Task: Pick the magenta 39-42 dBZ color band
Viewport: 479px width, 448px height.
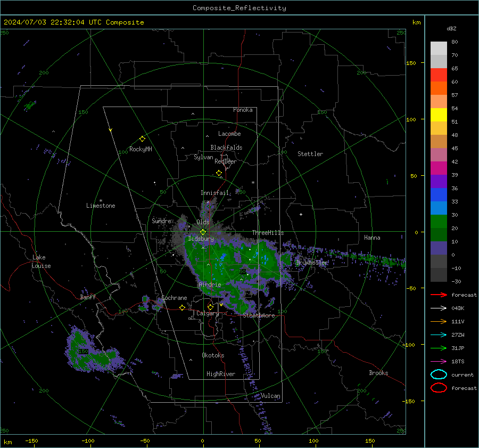Action: [x=439, y=168]
